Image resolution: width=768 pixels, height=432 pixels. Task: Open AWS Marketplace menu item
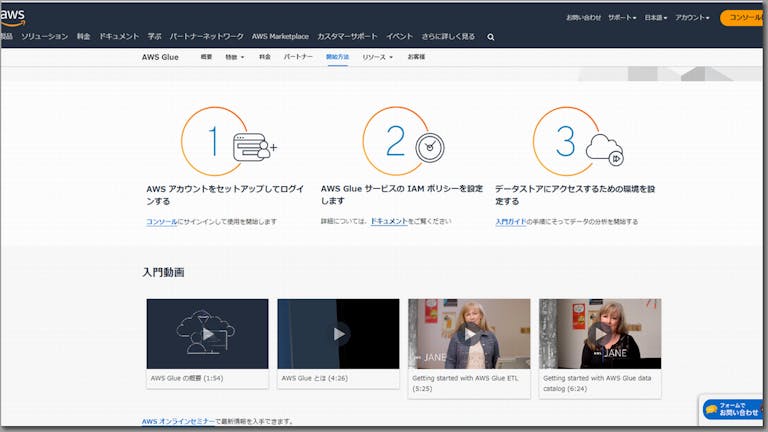click(280, 36)
